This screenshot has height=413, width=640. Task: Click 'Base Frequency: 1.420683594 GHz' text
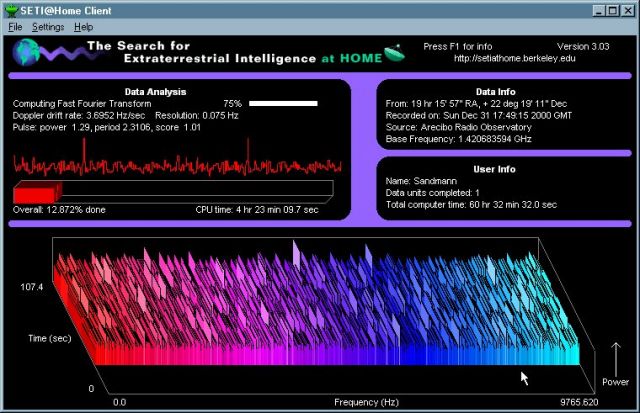458,139
